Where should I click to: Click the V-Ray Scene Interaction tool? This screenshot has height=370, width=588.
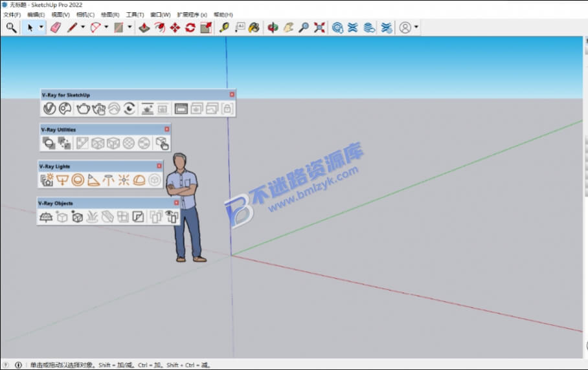click(x=163, y=143)
